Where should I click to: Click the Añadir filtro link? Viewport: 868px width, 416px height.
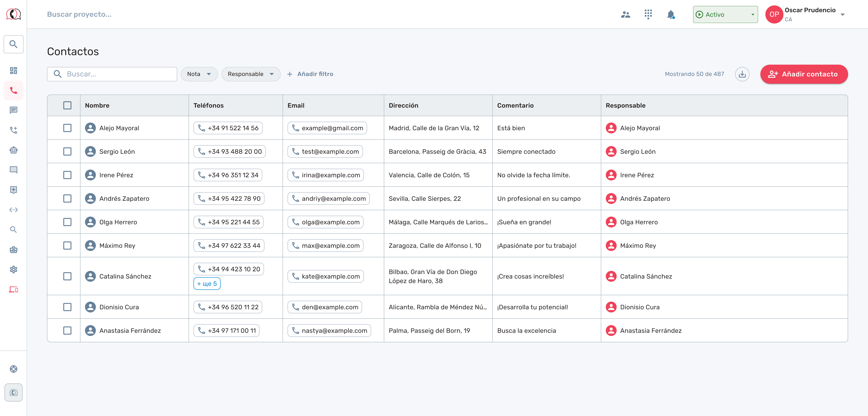[x=310, y=74]
